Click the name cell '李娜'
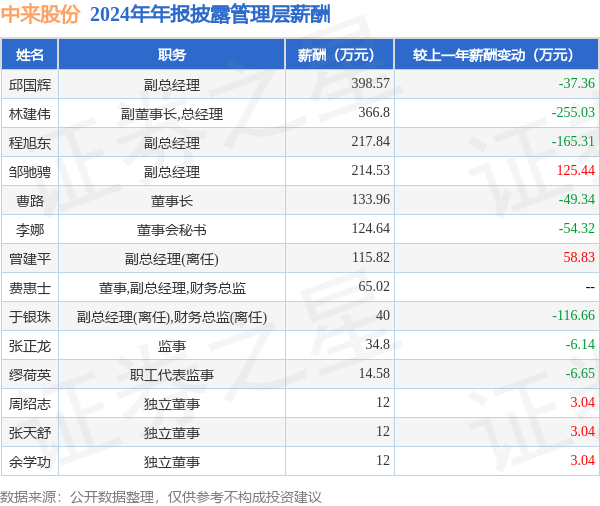The image size is (600, 506). click(x=29, y=230)
